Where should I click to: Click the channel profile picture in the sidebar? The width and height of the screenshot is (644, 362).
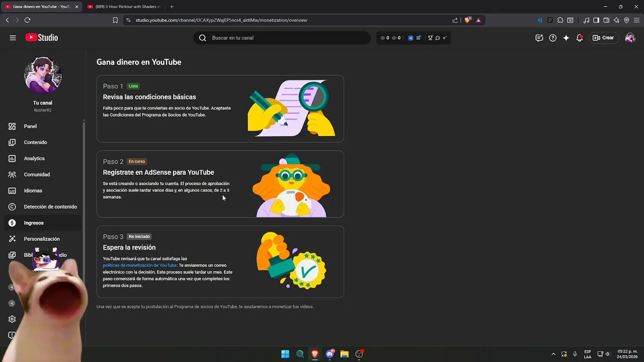click(x=43, y=75)
